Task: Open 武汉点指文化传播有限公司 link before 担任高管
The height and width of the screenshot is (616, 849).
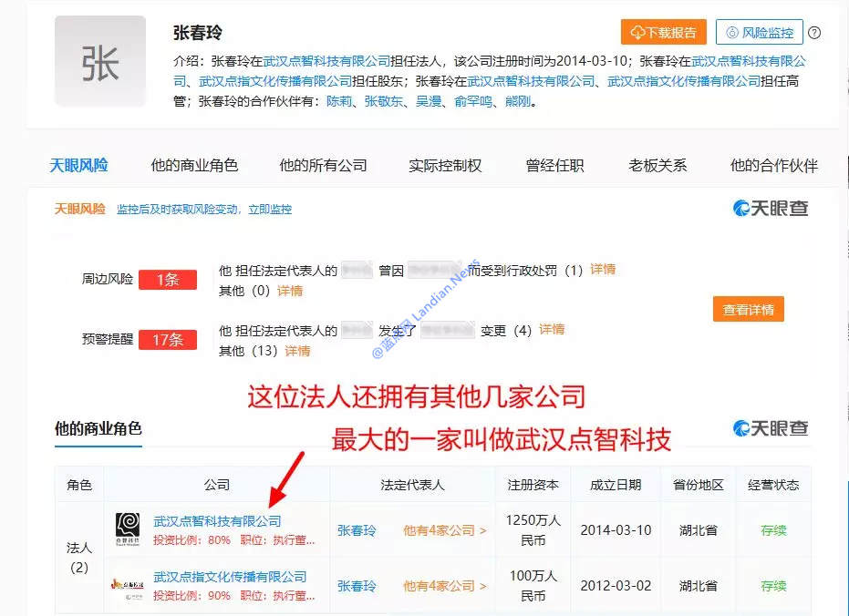Action: tap(684, 81)
